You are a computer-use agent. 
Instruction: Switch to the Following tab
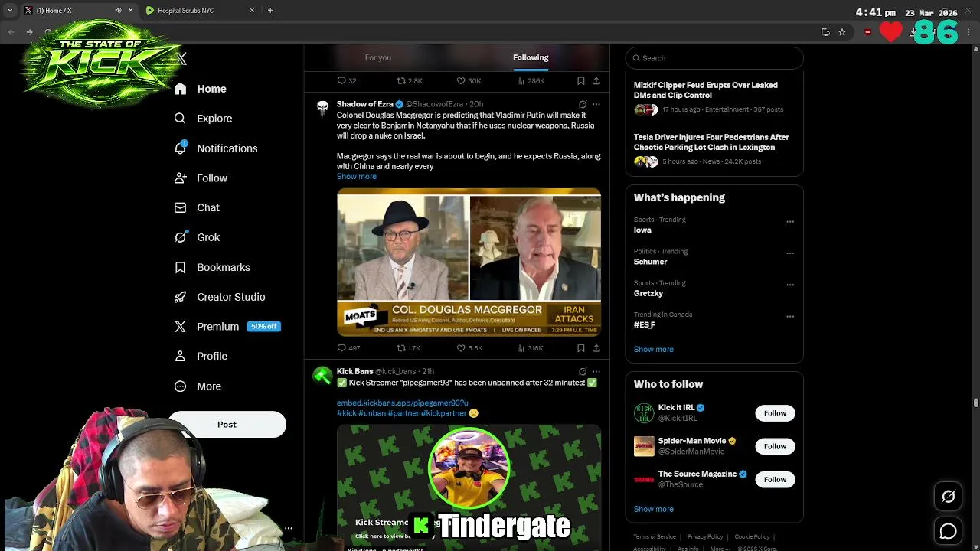tap(531, 57)
